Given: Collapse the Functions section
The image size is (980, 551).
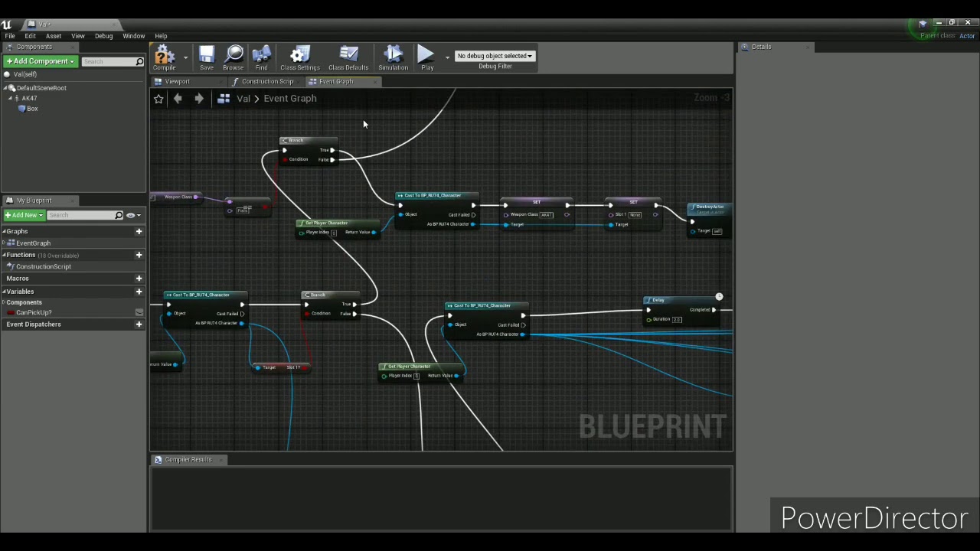Looking at the screenshot, I should (4, 255).
